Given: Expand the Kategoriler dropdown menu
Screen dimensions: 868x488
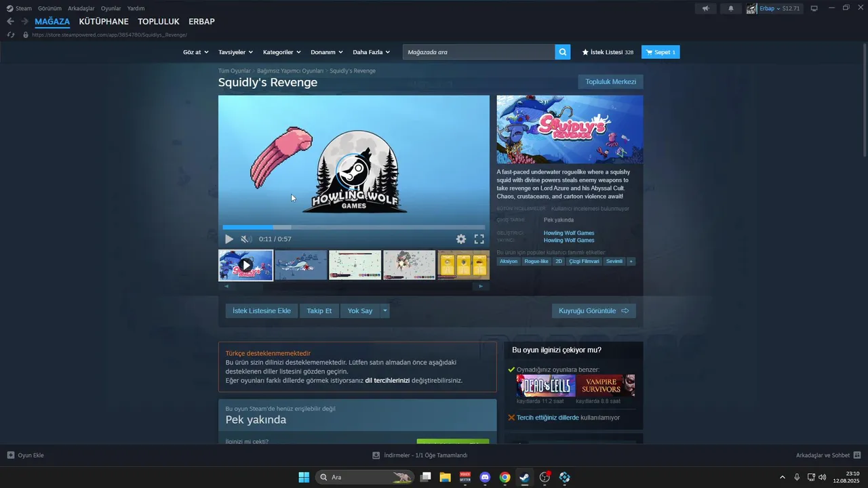Looking at the screenshot, I should point(282,52).
